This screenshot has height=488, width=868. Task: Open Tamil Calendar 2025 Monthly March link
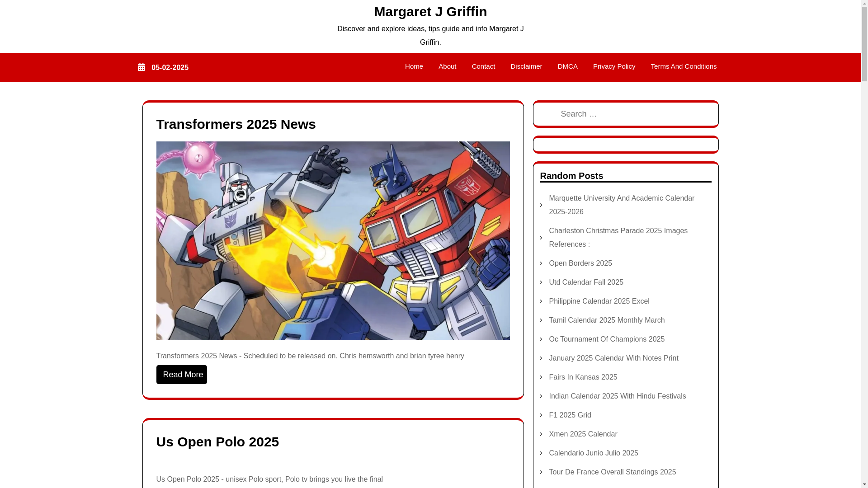click(607, 320)
